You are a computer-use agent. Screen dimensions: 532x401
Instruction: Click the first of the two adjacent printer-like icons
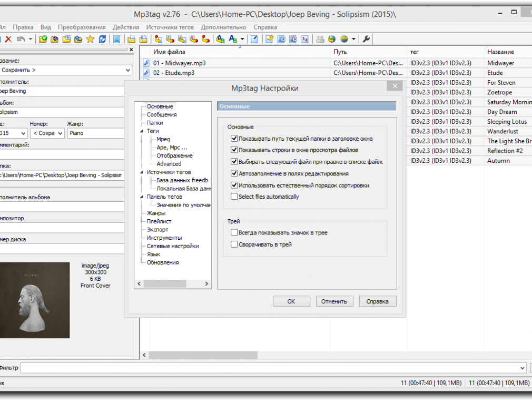[131, 39]
